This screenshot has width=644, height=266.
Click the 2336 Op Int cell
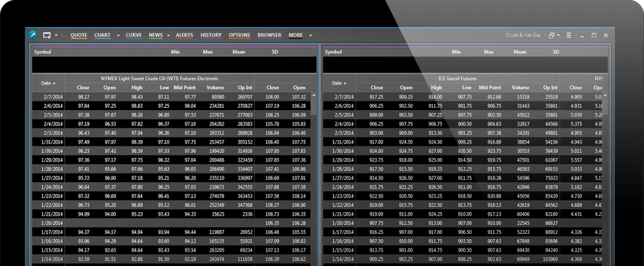(247, 214)
